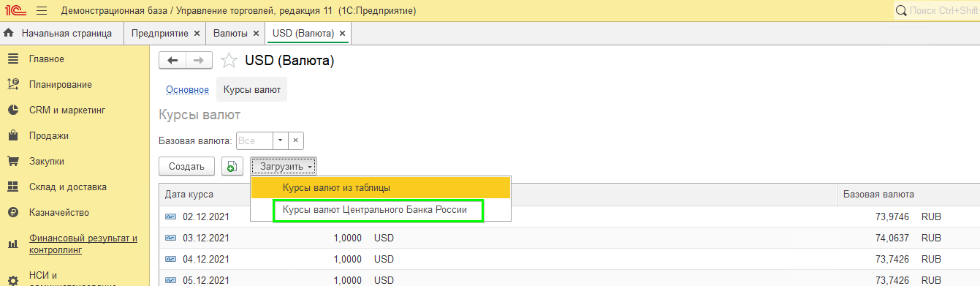Sort by the Дата курса column header
Image resolution: width=980 pixels, height=286 pixels.
(189, 195)
